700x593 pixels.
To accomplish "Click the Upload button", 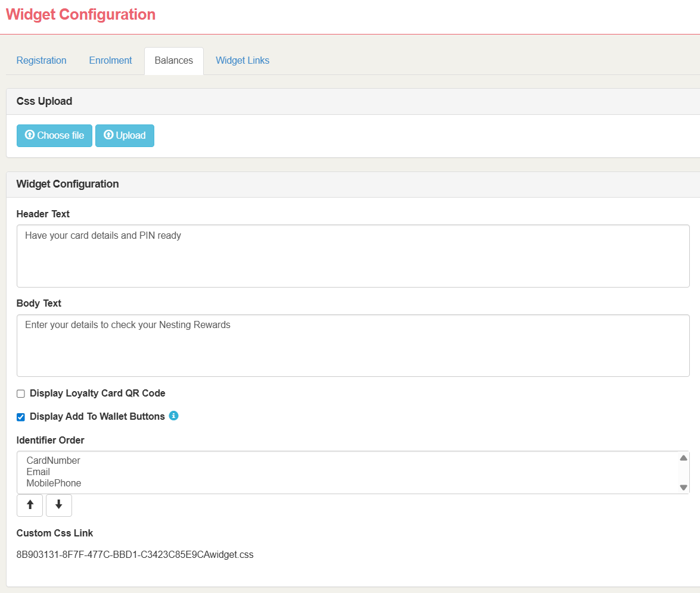I will click(125, 136).
